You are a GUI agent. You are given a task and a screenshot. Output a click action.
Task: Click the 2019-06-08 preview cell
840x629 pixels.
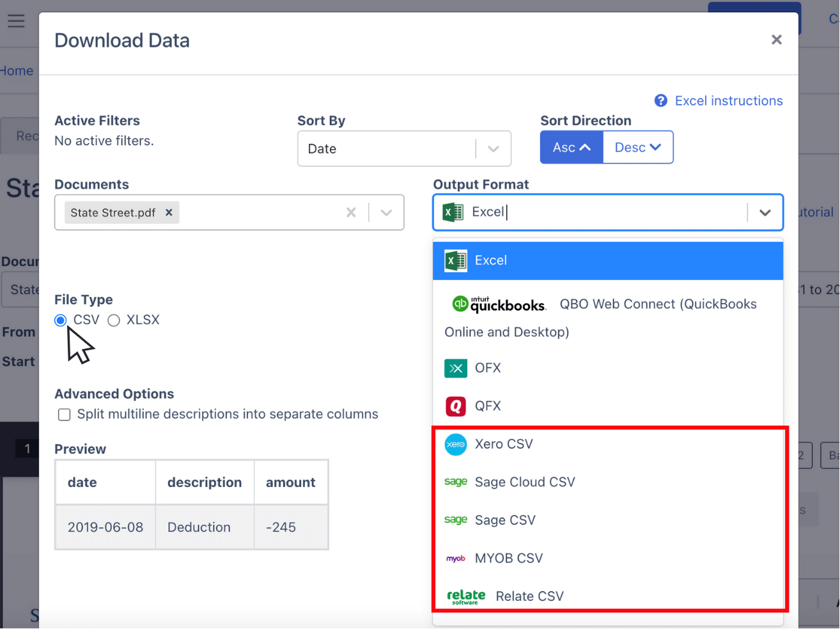[x=105, y=527]
